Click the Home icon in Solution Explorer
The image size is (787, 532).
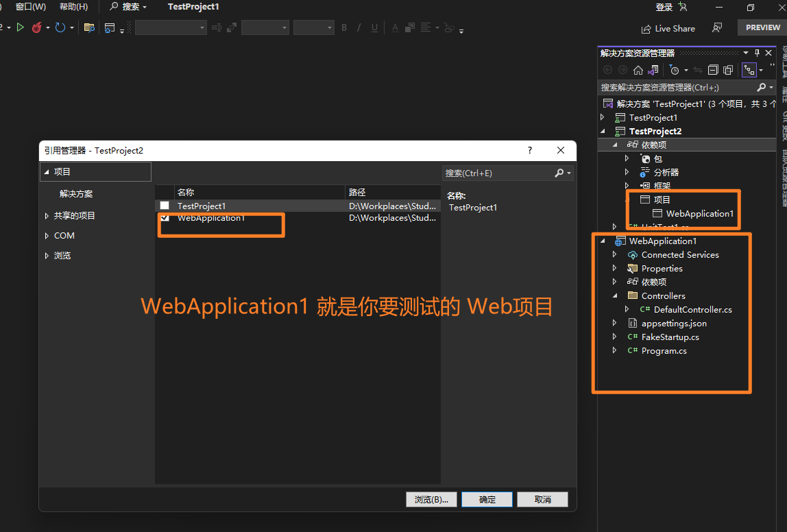(x=638, y=70)
